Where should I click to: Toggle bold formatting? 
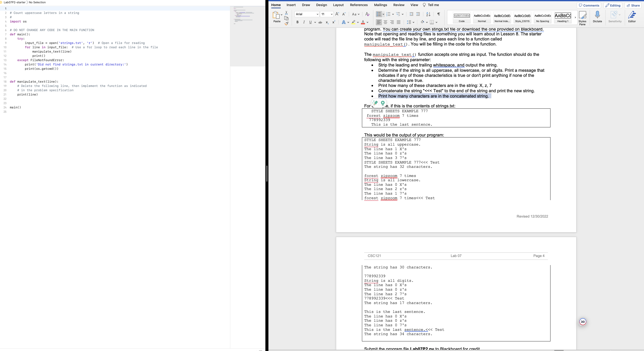tap(297, 22)
